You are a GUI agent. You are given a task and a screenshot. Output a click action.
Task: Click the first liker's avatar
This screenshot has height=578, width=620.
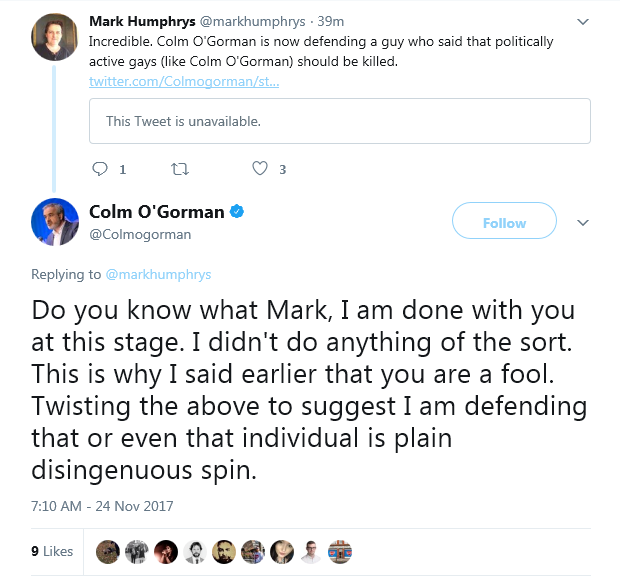click(108, 551)
